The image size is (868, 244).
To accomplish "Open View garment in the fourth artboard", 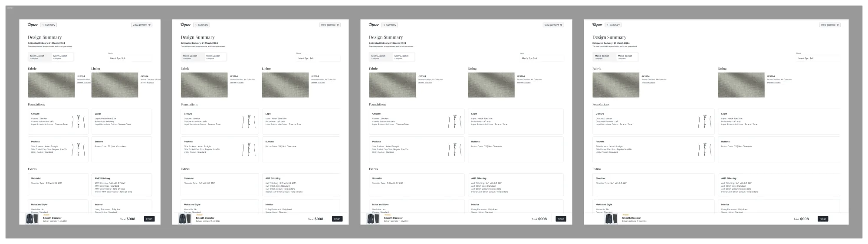I will click(x=830, y=25).
